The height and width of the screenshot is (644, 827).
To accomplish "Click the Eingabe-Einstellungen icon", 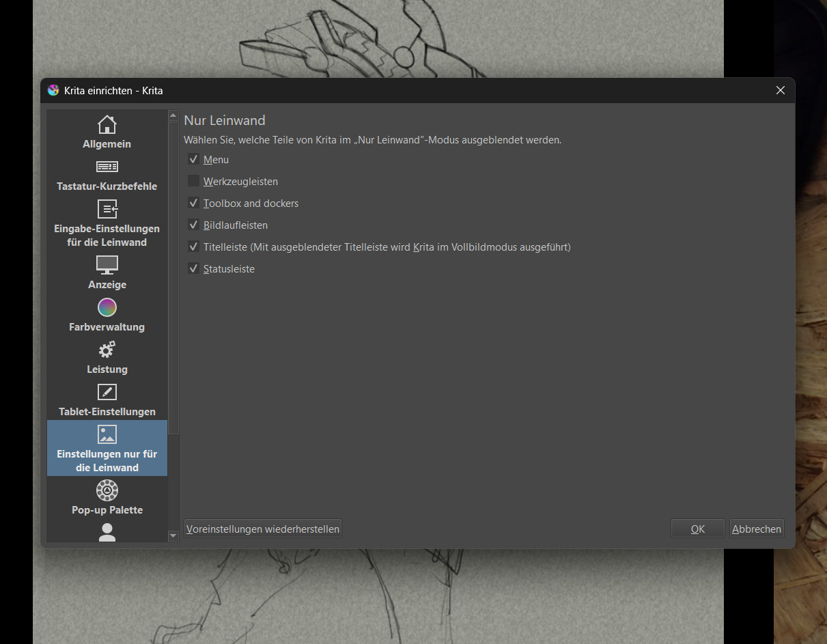I will click(107, 209).
